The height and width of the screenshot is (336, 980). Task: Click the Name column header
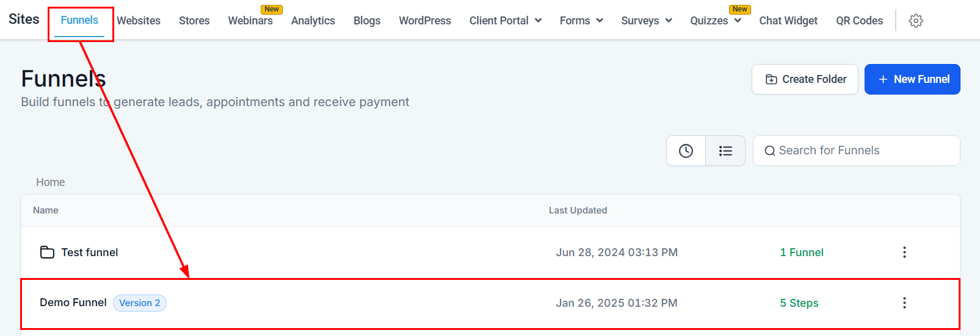pyautogui.click(x=46, y=210)
